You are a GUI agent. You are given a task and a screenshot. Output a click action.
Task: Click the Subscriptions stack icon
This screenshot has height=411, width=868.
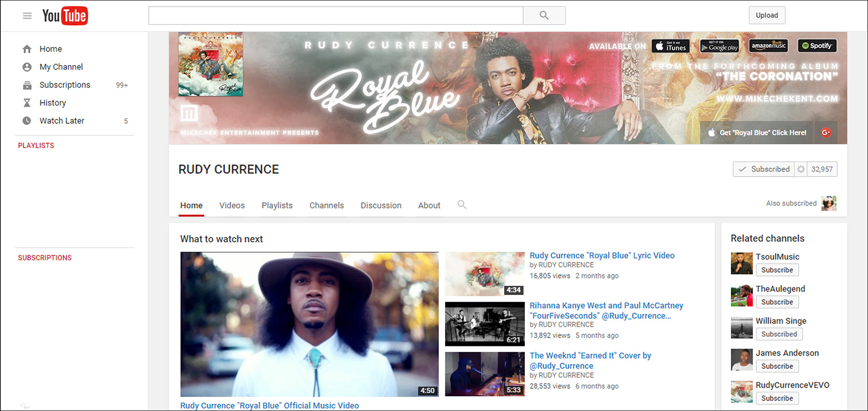(x=27, y=85)
